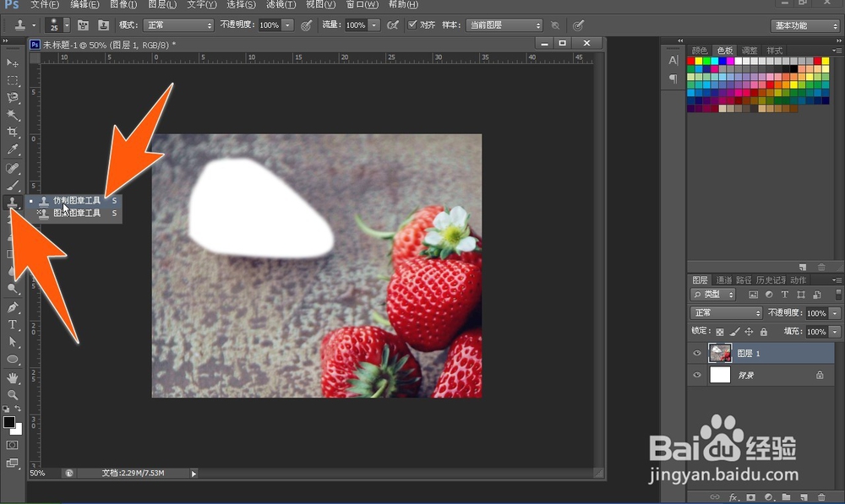Create new swatch icon in swatches panel
The height and width of the screenshot is (504, 845).
803,267
